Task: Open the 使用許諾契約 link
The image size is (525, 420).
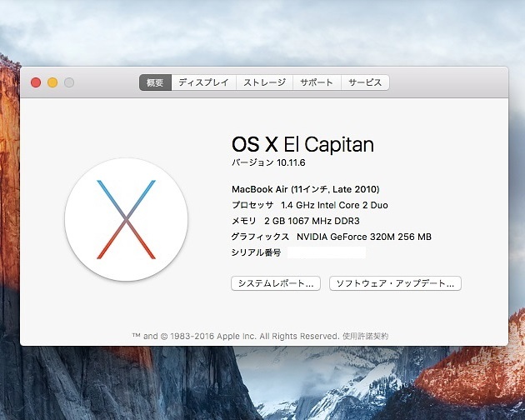Action: coord(365,336)
